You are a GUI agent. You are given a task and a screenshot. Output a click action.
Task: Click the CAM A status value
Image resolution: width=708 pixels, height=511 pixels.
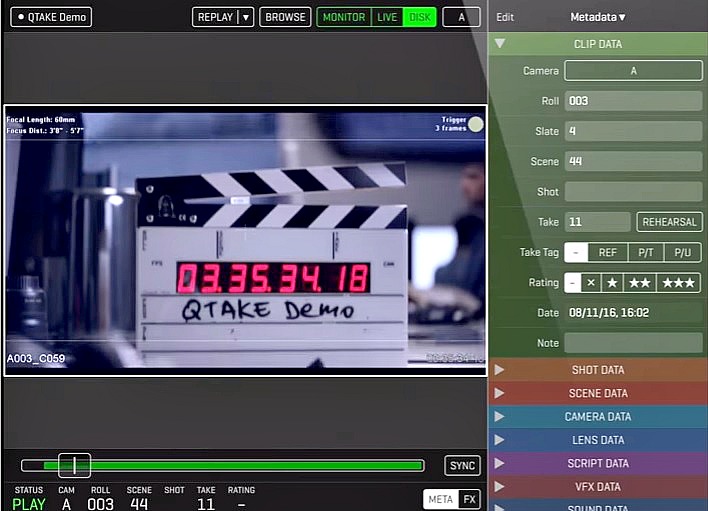(66, 504)
